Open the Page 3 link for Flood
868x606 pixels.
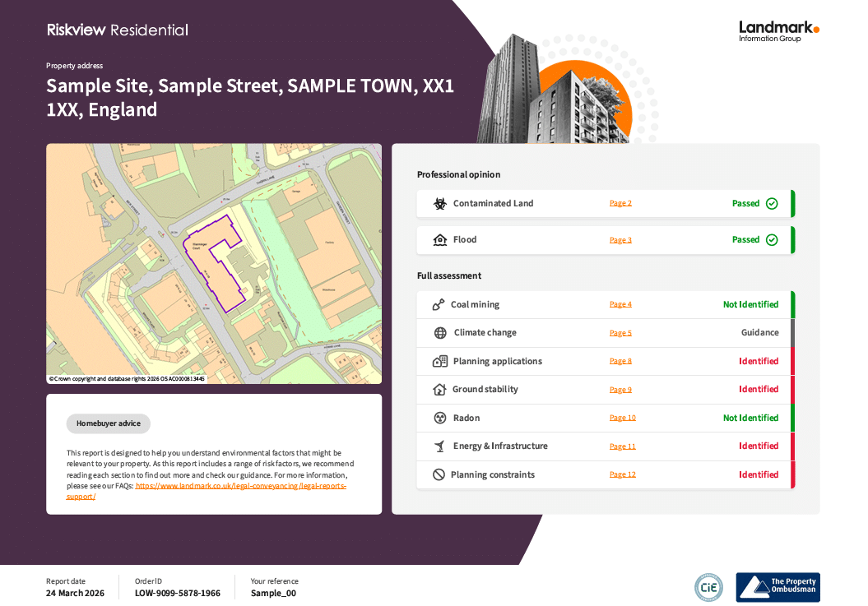pos(620,240)
